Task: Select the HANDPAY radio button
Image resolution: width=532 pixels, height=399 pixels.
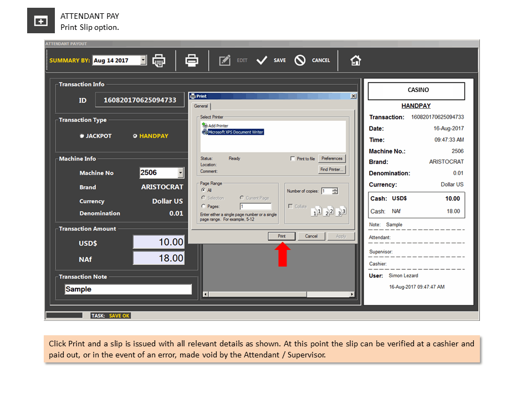Action: pyautogui.click(x=135, y=136)
